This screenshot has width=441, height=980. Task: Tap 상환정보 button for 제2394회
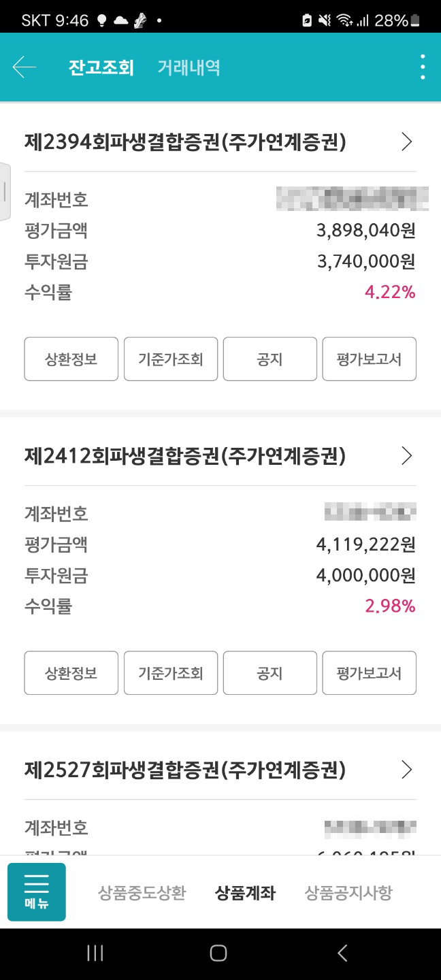(x=71, y=359)
